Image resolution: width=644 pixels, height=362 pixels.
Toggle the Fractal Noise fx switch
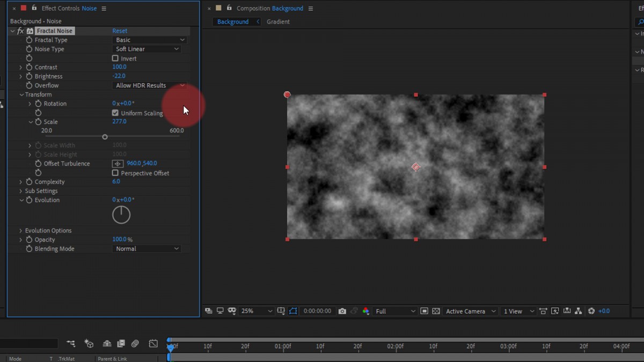click(x=20, y=31)
